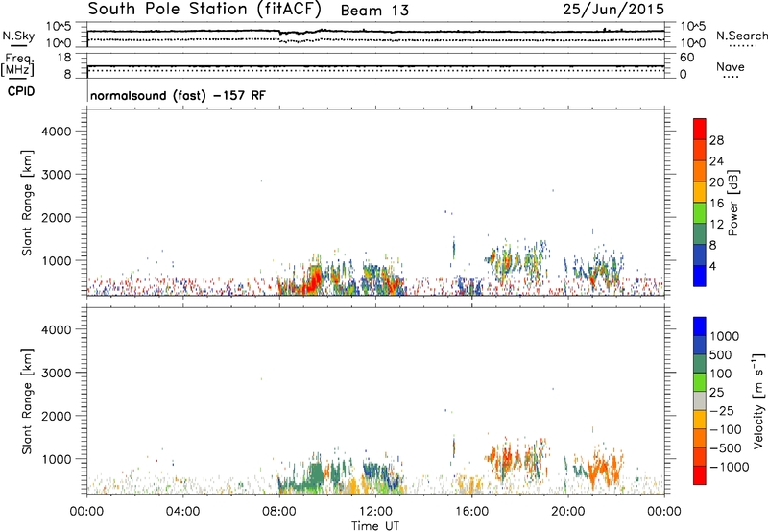768x532 pixels.
Task: Click the "12" label on power color bar
Action: (716, 225)
